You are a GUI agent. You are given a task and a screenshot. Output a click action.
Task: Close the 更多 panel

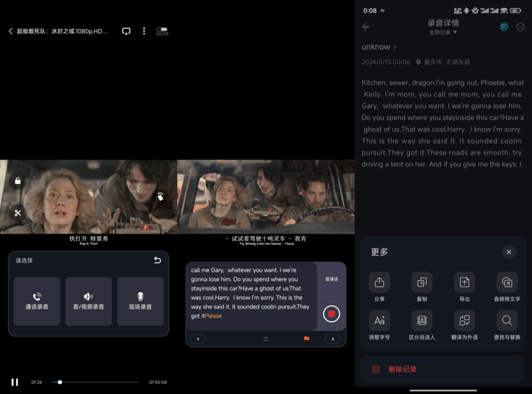(x=509, y=252)
